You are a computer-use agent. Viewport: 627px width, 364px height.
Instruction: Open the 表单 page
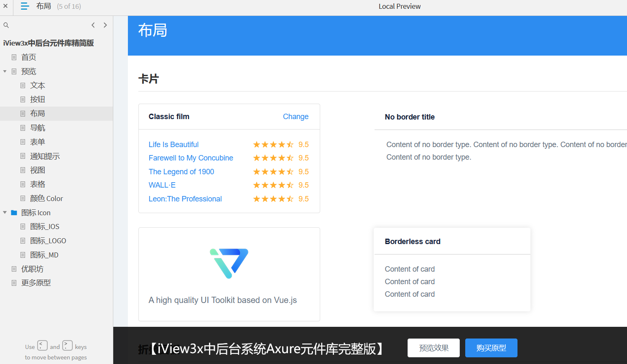(x=38, y=142)
